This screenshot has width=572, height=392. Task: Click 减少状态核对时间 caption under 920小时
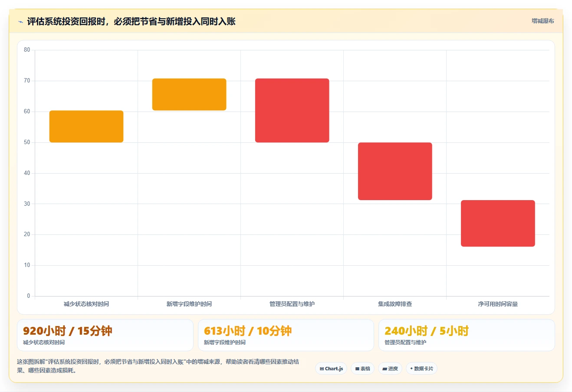(44, 343)
